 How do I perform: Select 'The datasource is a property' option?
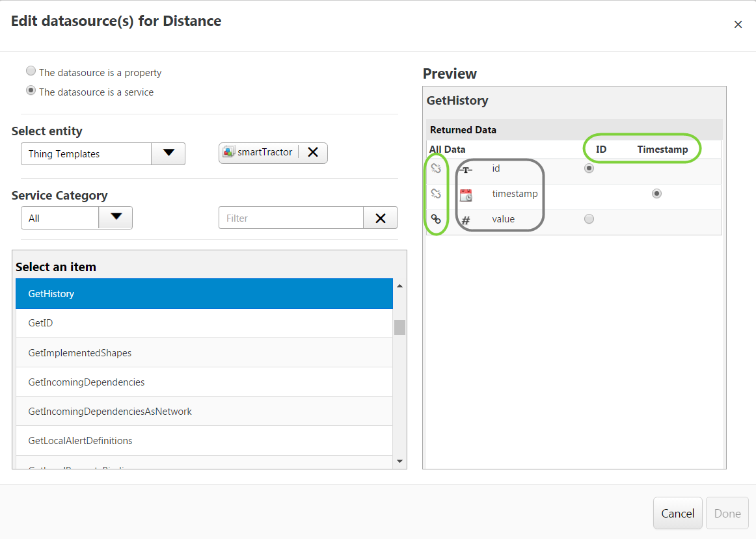coord(31,72)
